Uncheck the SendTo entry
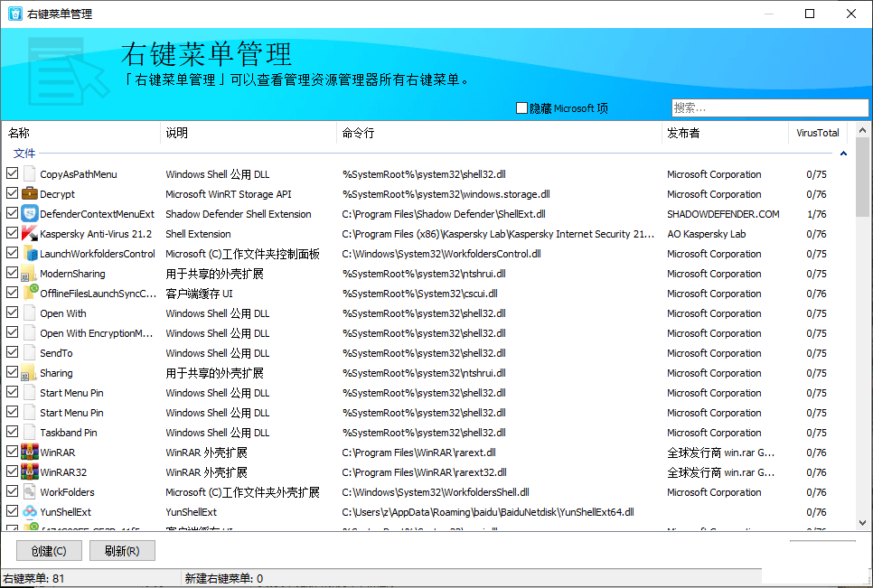 pyautogui.click(x=13, y=352)
